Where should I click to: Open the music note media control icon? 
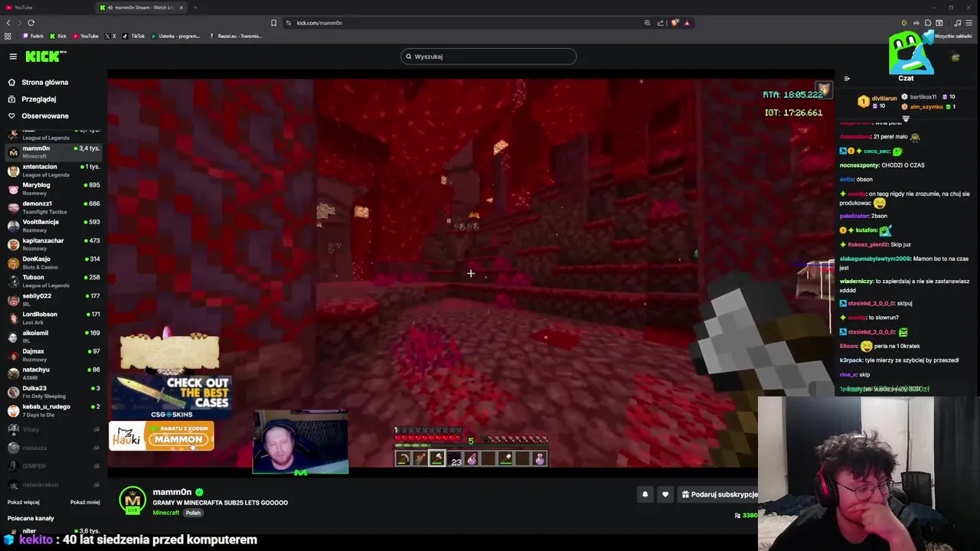(957, 23)
